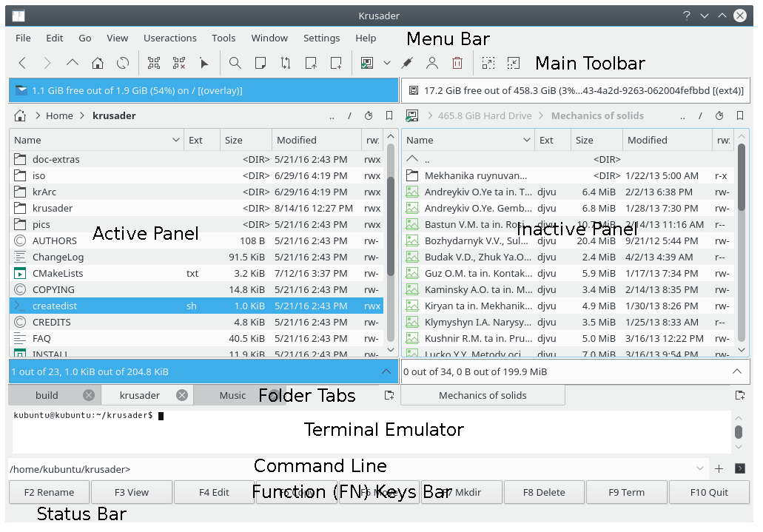Image resolution: width=763 pixels, height=532 pixels.
Task: Toggle the right panel popup chevron in status bar
Action: click(736, 371)
